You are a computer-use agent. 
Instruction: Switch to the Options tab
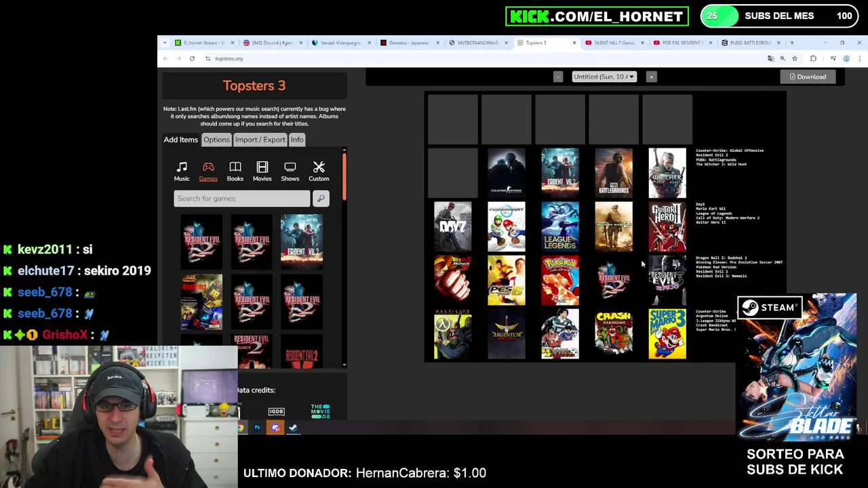[216, 140]
